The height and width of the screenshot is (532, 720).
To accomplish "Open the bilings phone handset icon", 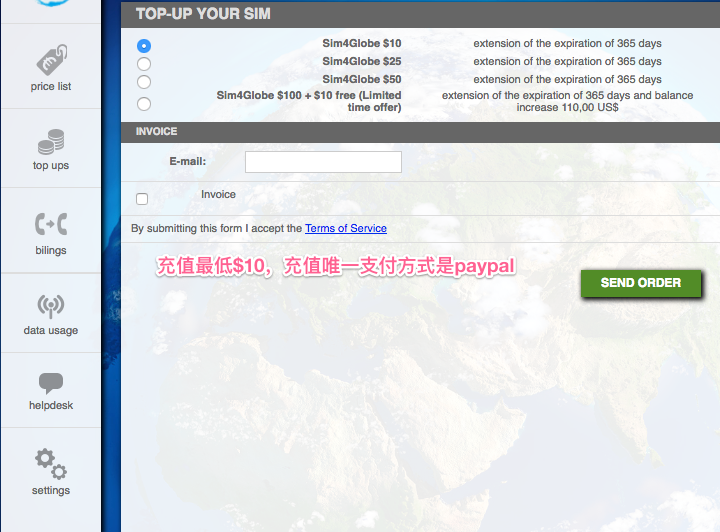I will tap(51, 224).
